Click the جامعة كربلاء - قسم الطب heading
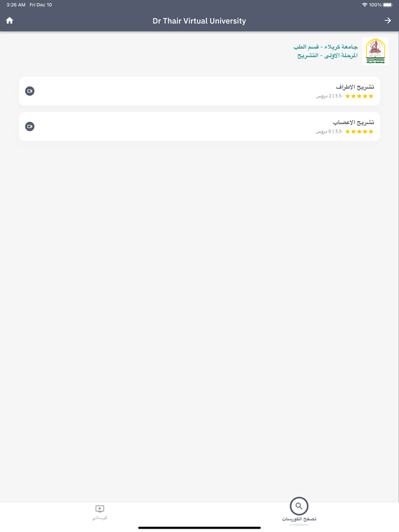Image resolution: width=399 pixels, height=532 pixels. (x=325, y=47)
